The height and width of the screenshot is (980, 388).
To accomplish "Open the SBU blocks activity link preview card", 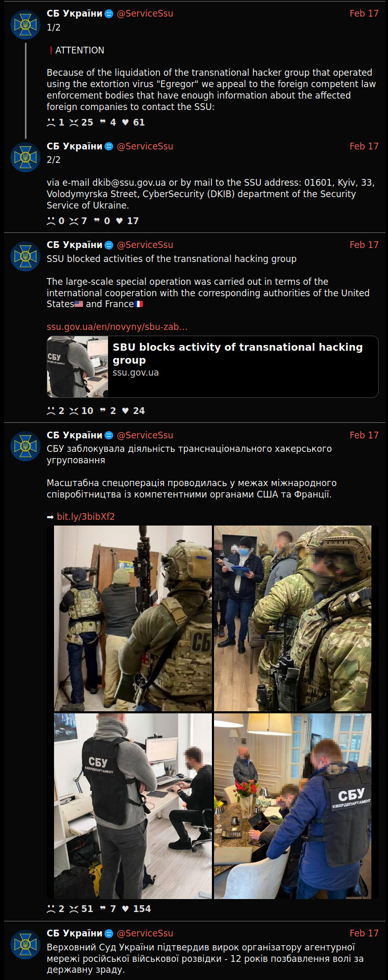I will pos(212,367).
